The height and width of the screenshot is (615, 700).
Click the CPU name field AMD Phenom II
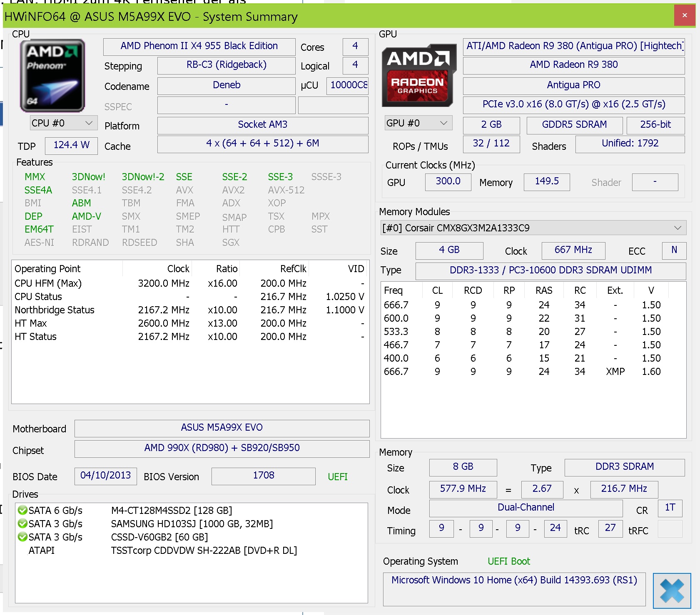pyautogui.click(x=199, y=47)
